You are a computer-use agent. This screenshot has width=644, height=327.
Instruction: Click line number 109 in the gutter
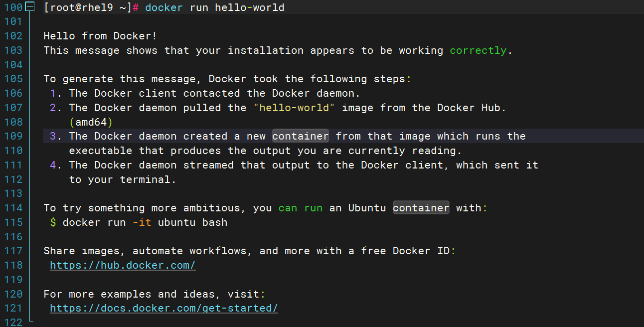tap(13, 136)
